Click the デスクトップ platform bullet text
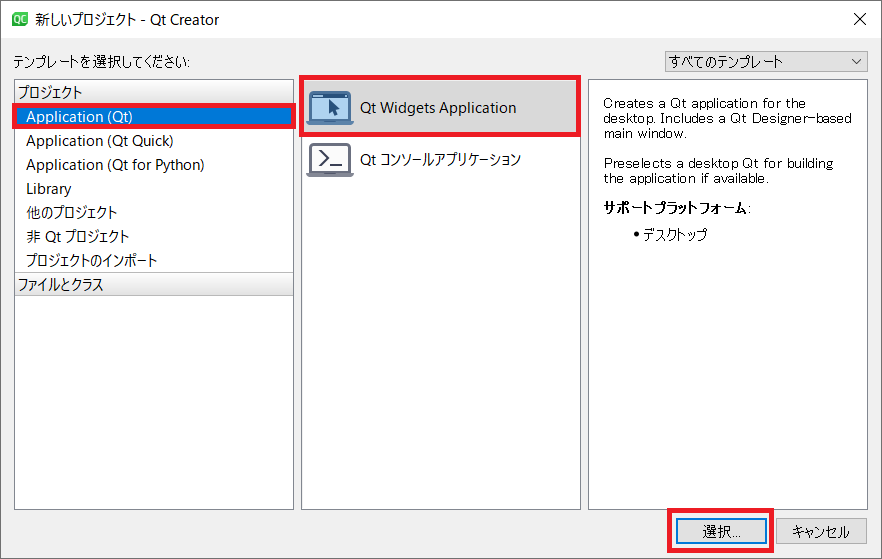 point(674,235)
